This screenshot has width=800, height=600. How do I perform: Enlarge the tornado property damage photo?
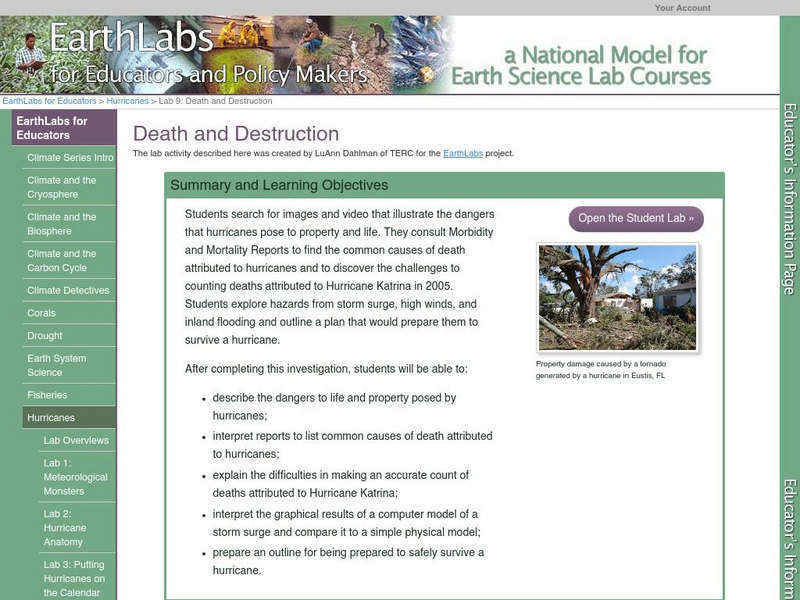click(617, 297)
